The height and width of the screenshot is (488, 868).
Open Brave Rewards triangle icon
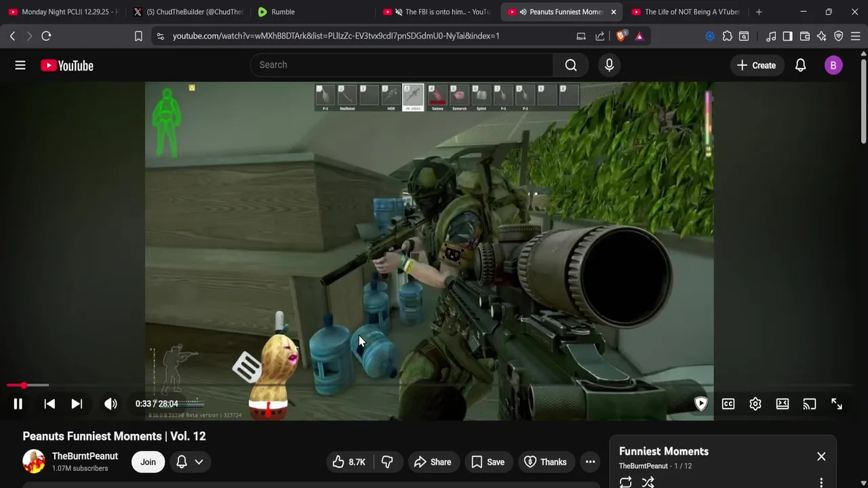click(639, 36)
